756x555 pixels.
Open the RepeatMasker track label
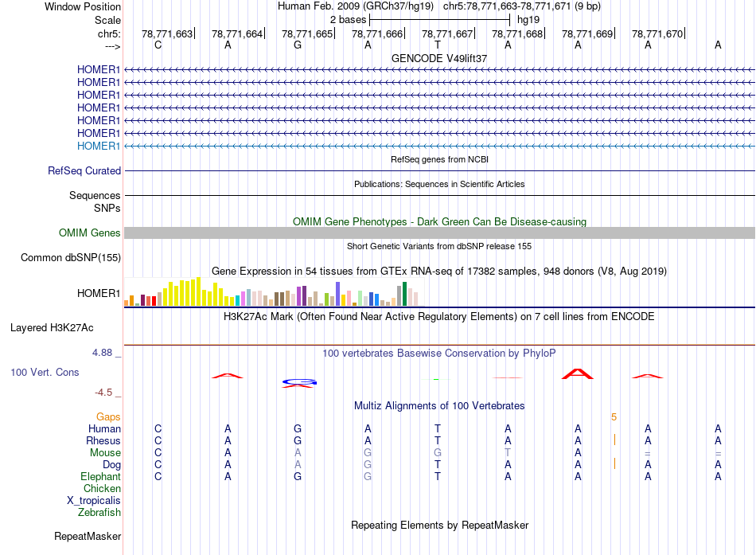[88, 536]
